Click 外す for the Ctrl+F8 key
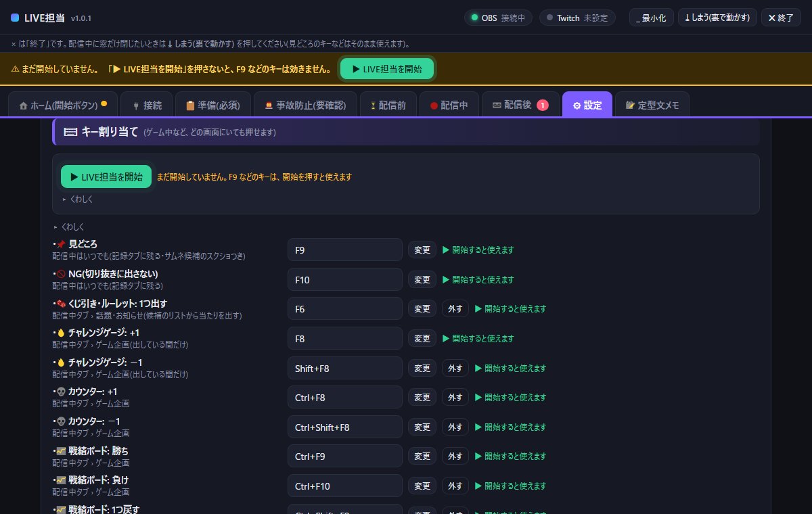Image resolution: width=812 pixels, height=514 pixels. click(455, 398)
